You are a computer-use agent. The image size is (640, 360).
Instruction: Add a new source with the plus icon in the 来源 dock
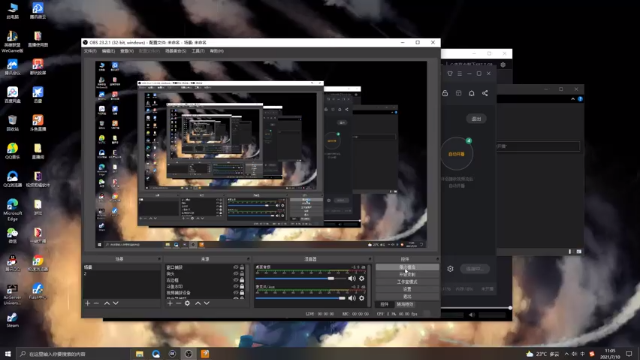pos(170,303)
